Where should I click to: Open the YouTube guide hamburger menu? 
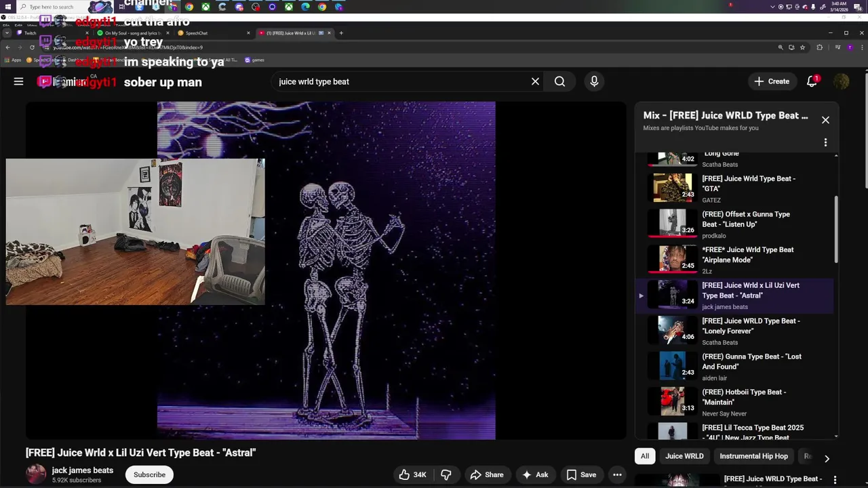click(x=18, y=81)
